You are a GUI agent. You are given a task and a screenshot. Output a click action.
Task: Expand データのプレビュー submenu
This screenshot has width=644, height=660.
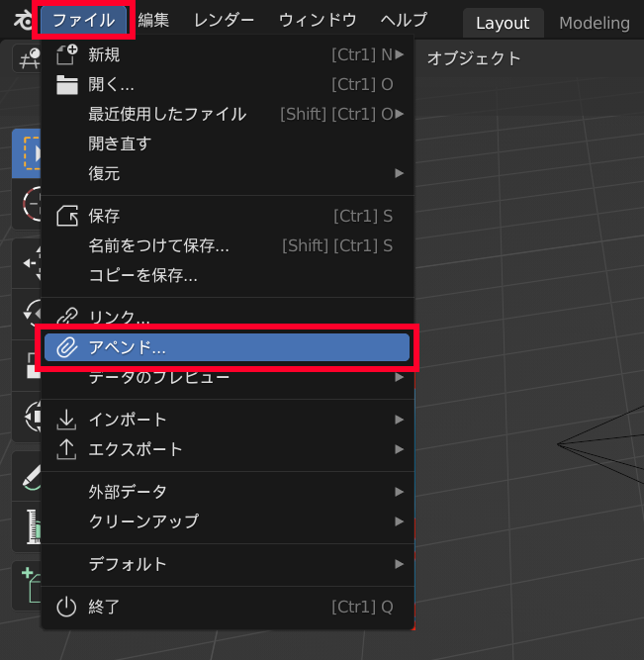click(228, 378)
